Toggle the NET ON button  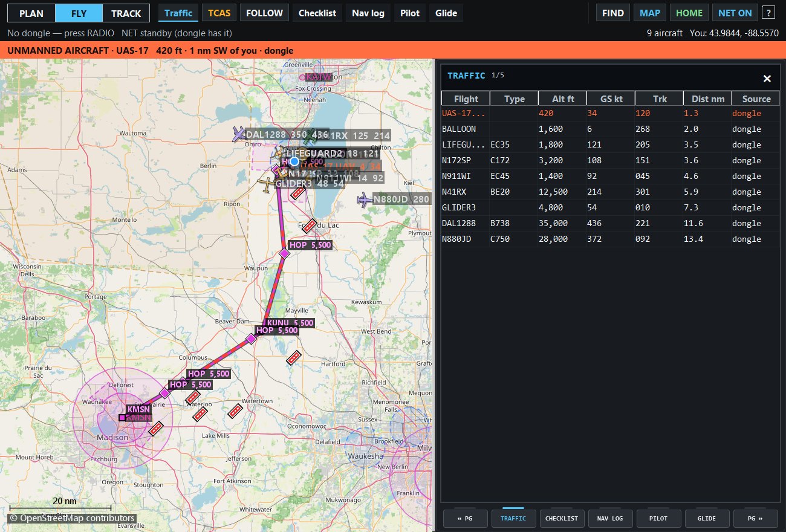[735, 13]
